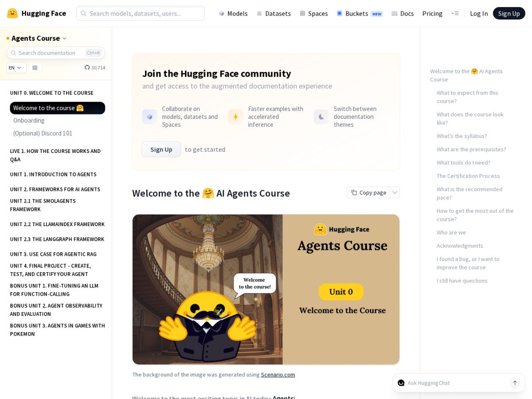Screen dimensions: 532x399
Task: Click the Log In link
Action: (x=479, y=13)
